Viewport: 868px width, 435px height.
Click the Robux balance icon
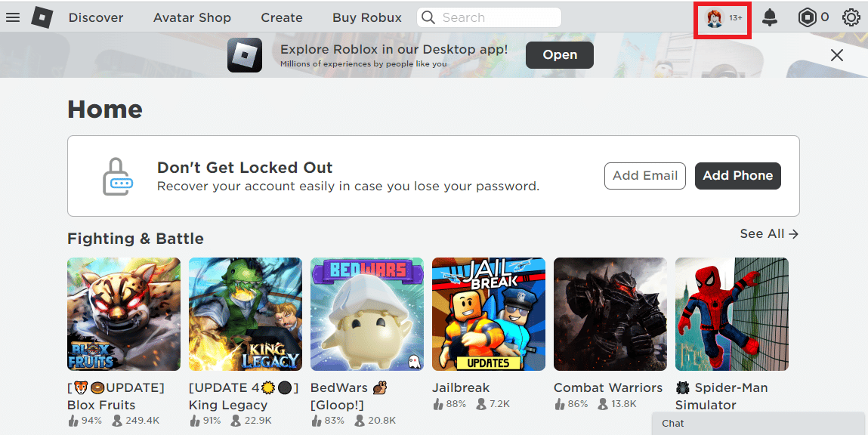(x=807, y=17)
